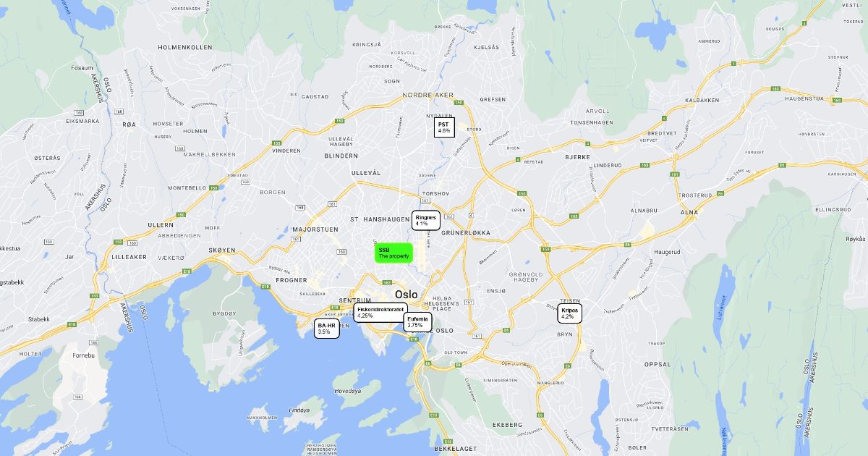Select the green SSB property marker
The width and height of the screenshot is (868, 456).
coord(393,253)
